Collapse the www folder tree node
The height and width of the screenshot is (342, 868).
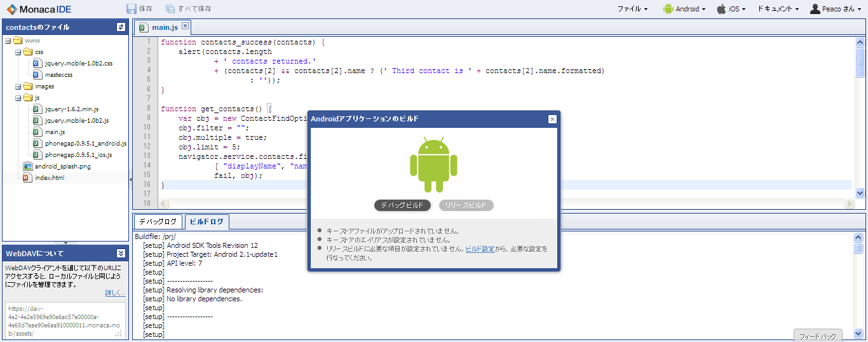[8, 41]
